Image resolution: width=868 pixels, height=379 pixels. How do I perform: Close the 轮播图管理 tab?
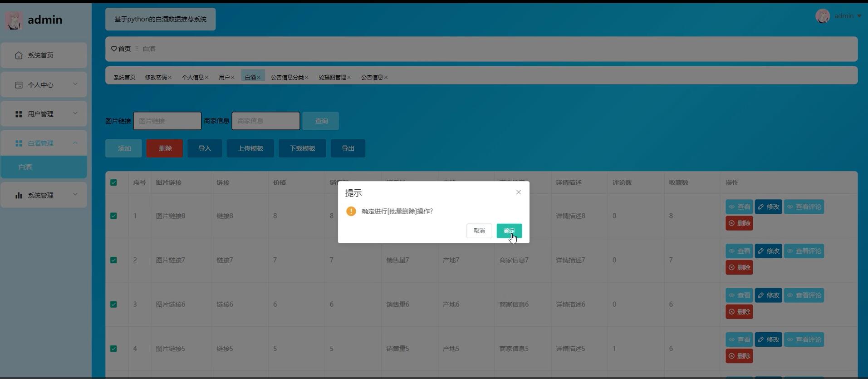349,78
